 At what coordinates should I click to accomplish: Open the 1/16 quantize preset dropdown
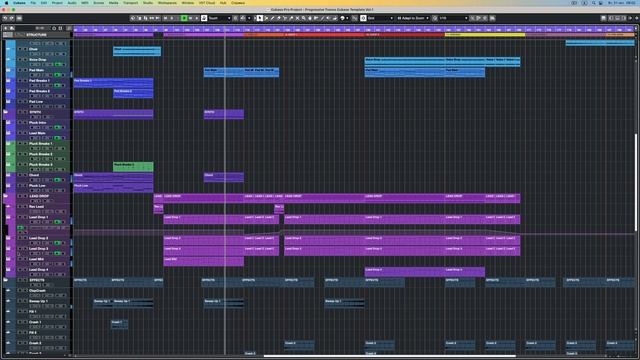[x=453, y=18]
